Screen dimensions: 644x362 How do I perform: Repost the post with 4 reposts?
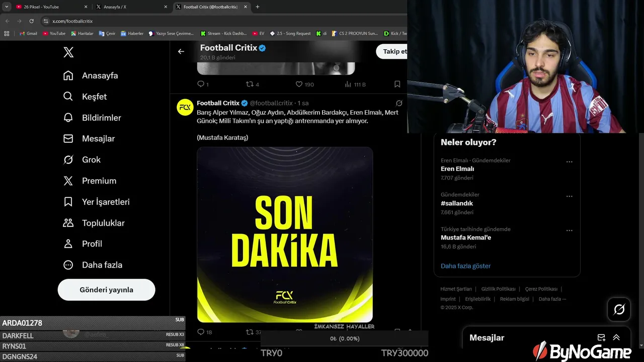pos(252,84)
